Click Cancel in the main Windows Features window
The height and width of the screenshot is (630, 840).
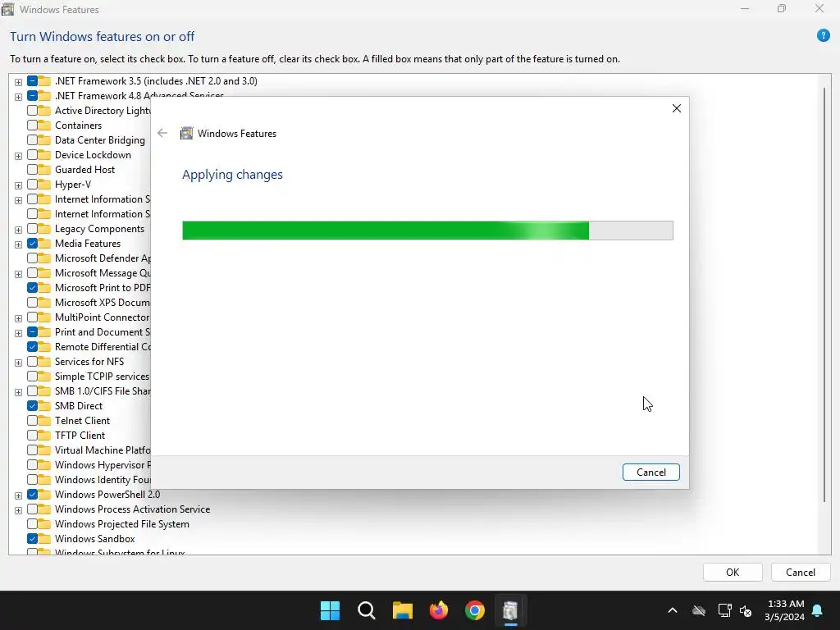point(801,572)
